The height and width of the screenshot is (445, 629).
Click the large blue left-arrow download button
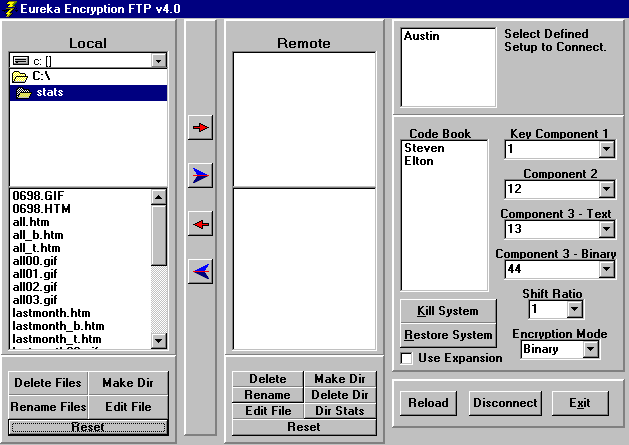(x=201, y=271)
